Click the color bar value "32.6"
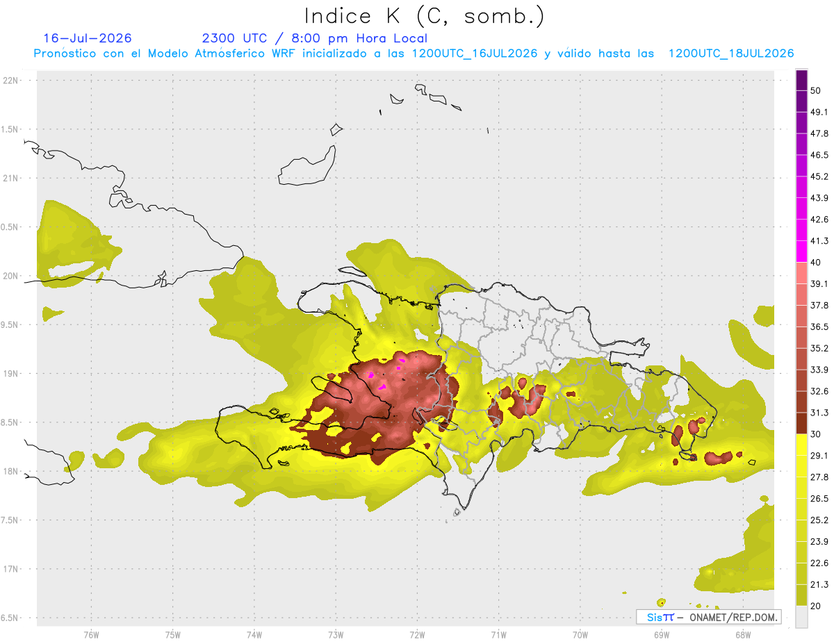Viewport: 834px width, 644px height. (819, 391)
